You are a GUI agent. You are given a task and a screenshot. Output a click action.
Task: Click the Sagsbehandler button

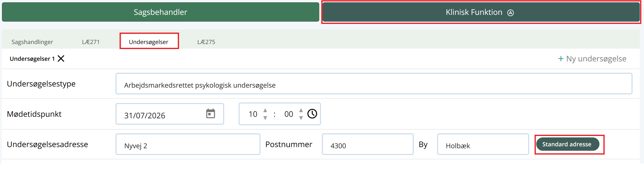pyautogui.click(x=160, y=12)
